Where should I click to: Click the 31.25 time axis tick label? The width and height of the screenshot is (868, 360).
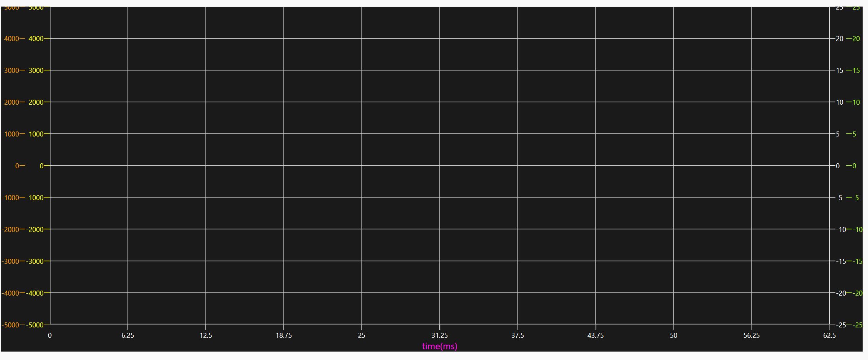click(x=439, y=335)
